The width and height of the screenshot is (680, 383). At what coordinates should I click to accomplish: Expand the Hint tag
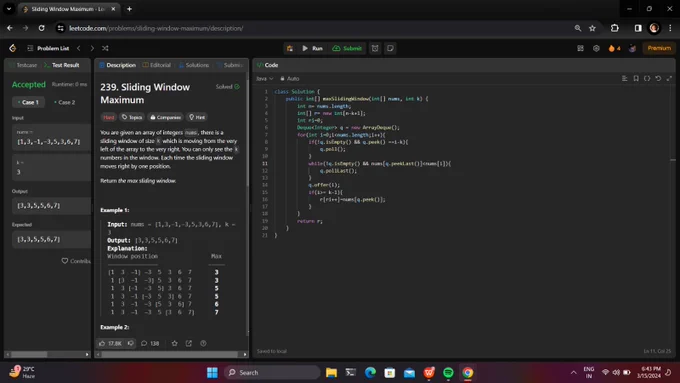197,117
